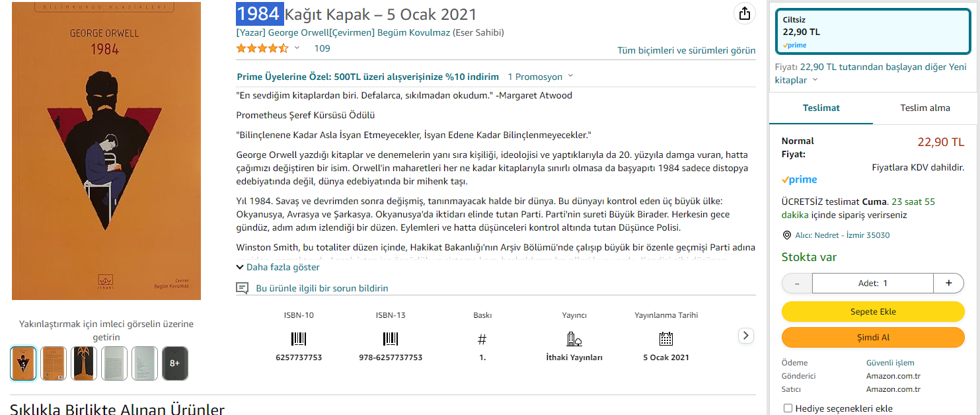Click the main 1984 book cover image
The height and width of the screenshot is (415, 980).
tap(106, 151)
